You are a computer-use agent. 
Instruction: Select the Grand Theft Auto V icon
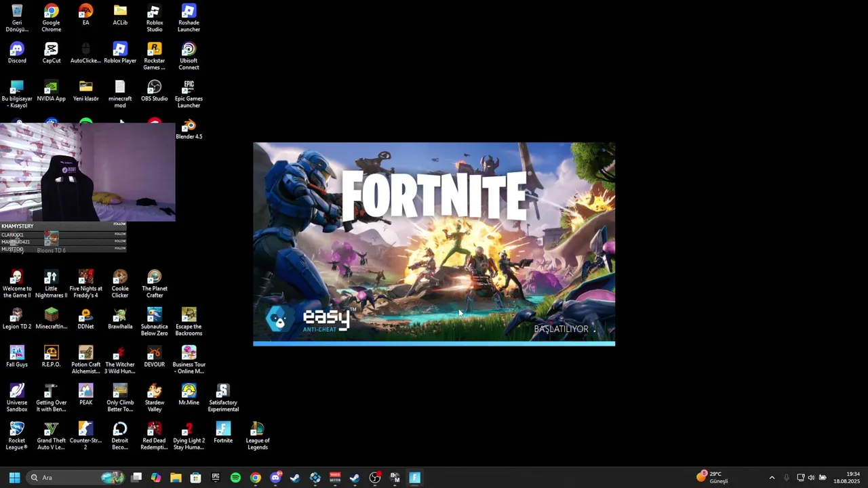click(52, 436)
